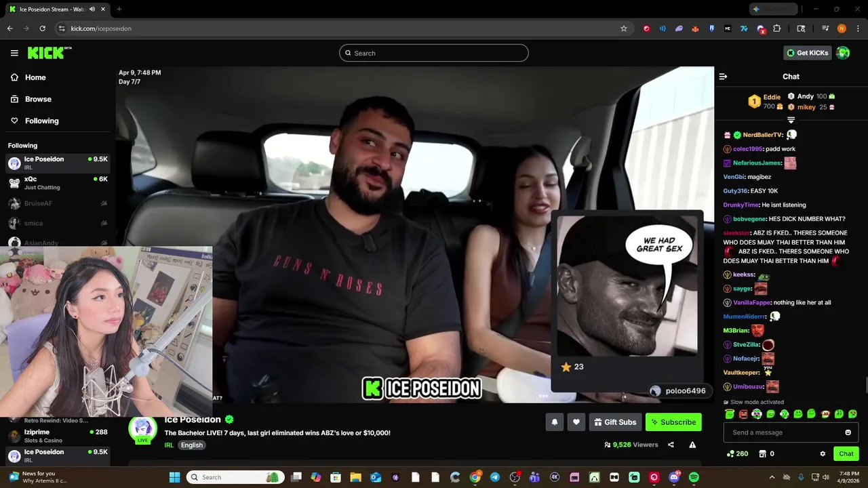Open the emoji picker in chat box

click(848, 432)
